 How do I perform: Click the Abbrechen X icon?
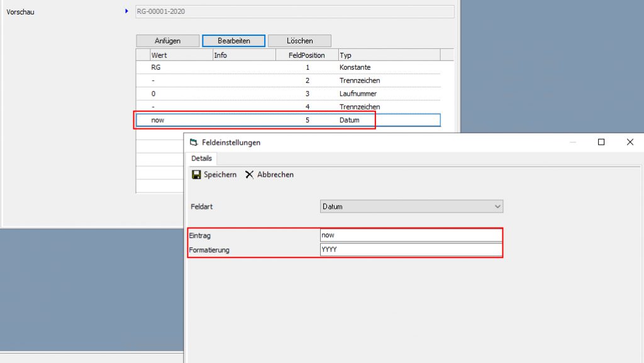249,175
